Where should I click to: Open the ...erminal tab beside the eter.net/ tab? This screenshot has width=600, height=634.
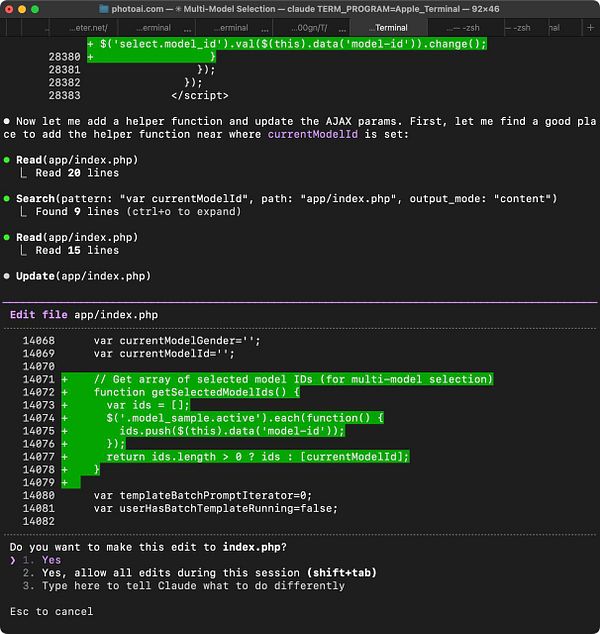[155, 28]
